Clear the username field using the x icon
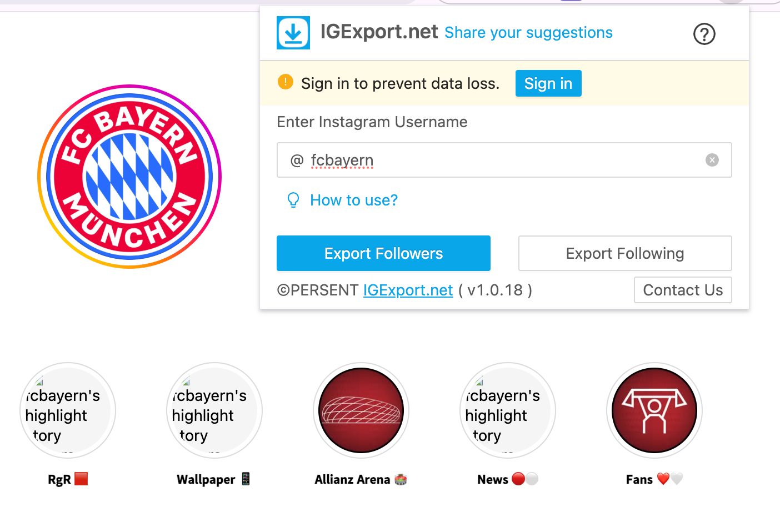Viewport: 780px width, 532px height. tap(712, 160)
